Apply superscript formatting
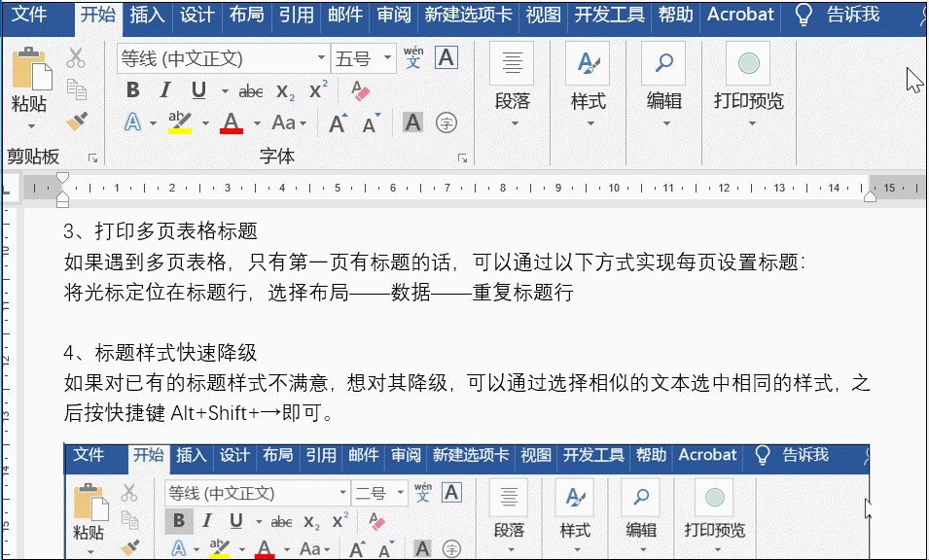Image resolution: width=929 pixels, height=560 pixels. tap(316, 89)
